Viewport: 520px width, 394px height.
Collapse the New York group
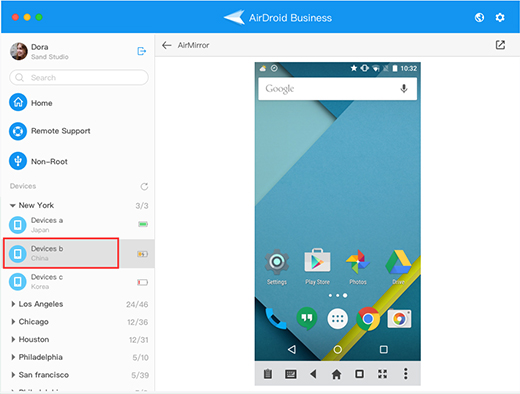coord(13,205)
